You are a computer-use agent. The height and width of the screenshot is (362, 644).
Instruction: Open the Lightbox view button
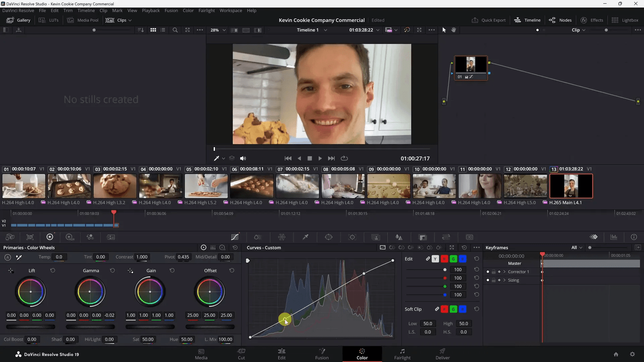(x=625, y=20)
